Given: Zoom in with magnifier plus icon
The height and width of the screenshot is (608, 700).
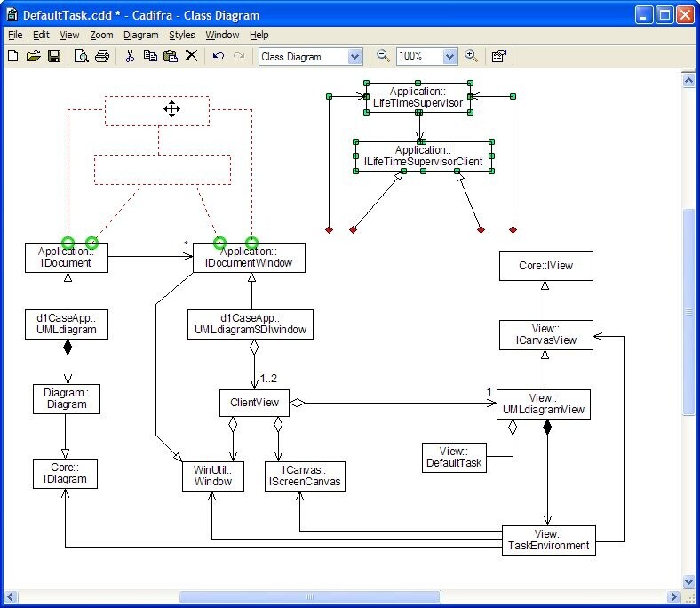Looking at the screenshot, I should (x=471, y=56).
